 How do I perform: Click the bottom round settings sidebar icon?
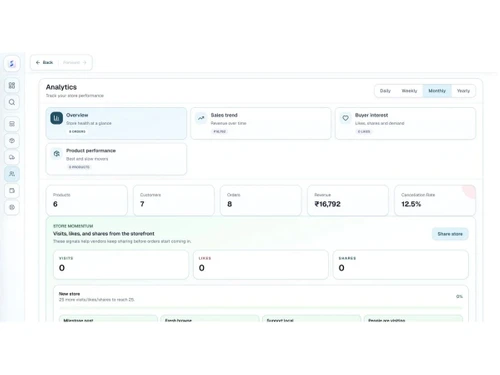coord(12,207)
